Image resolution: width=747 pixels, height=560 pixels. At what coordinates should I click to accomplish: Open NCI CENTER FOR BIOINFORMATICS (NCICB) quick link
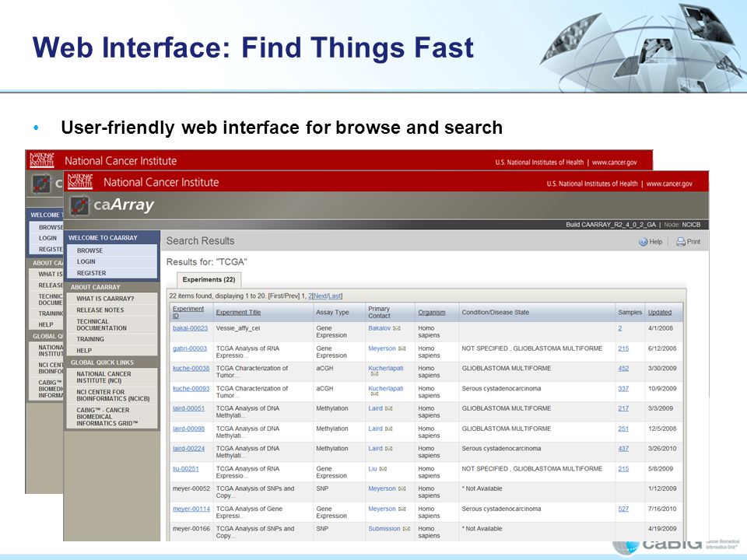pyautogui.click(x=112, y=395)
